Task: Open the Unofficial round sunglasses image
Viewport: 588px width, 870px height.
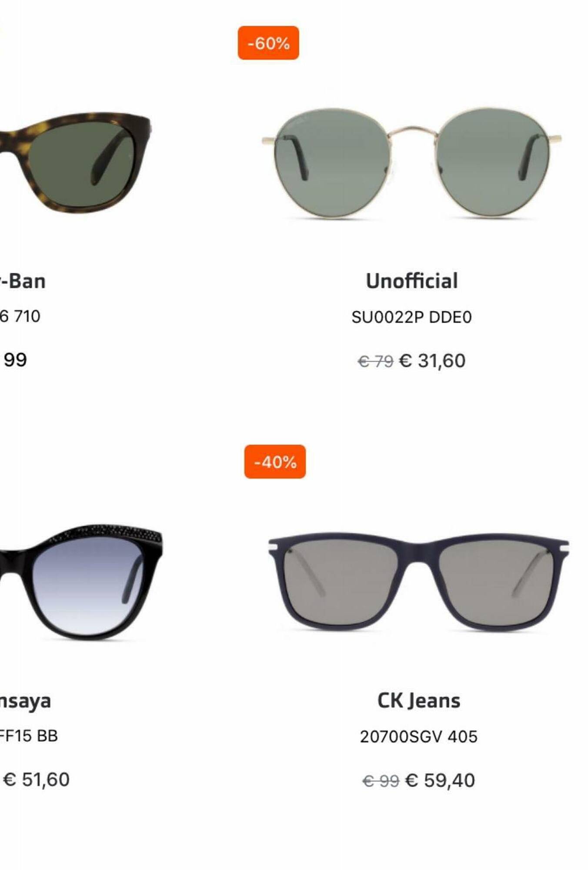Action: pyautogui.click(x=411, y=163)
